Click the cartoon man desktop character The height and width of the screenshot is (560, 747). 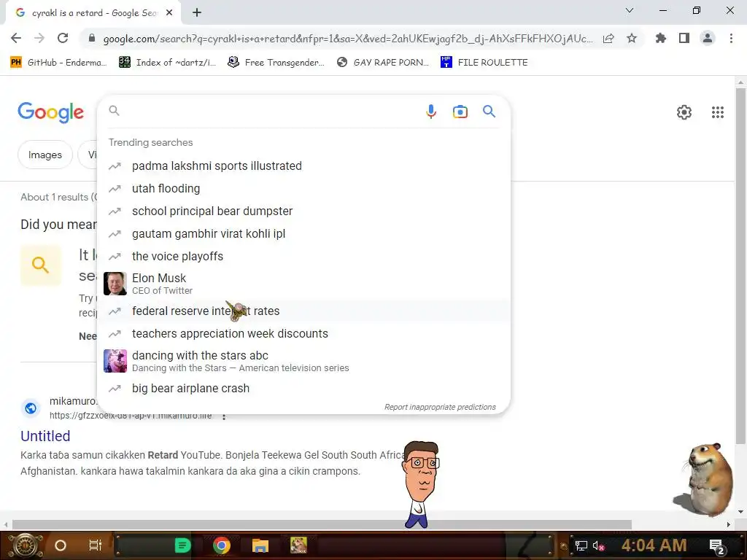pyautogui.click(x=421, y=485)
